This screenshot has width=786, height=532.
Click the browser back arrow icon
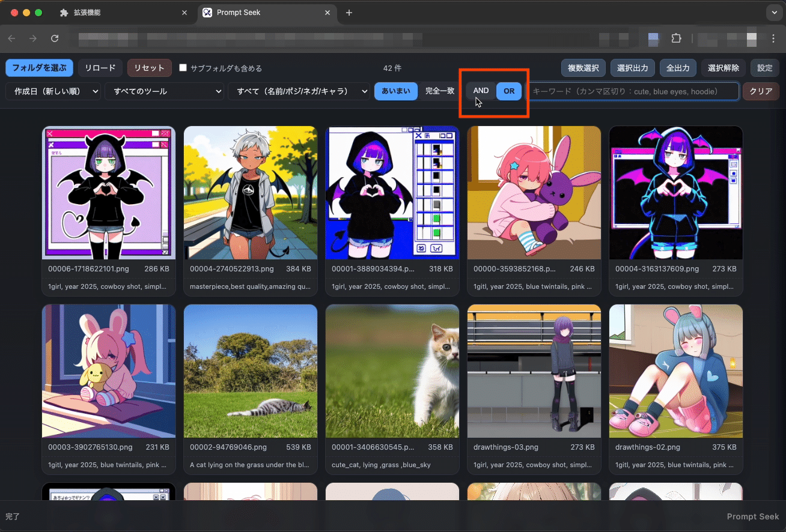tap(11, 38)
